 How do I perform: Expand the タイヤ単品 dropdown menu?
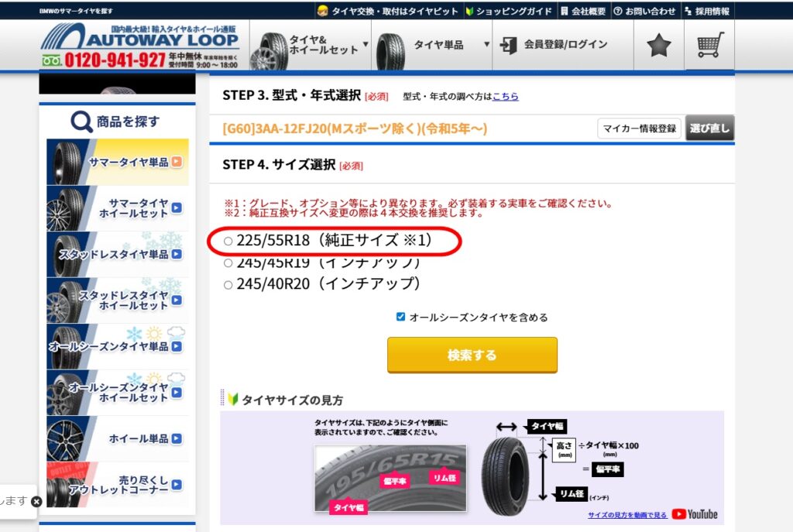click(x=432, y=45)
